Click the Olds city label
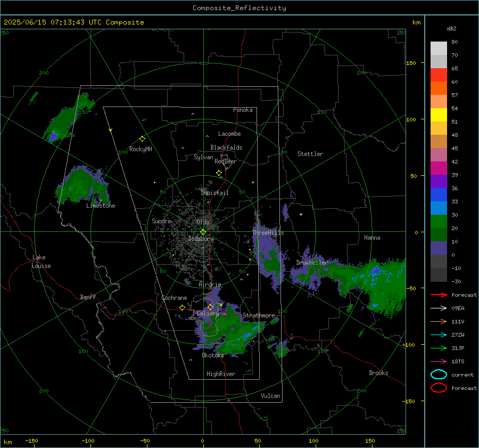Image resolution: width=479 pixels, height=448 pixels. pyautogui.click(x=203, y=222)
